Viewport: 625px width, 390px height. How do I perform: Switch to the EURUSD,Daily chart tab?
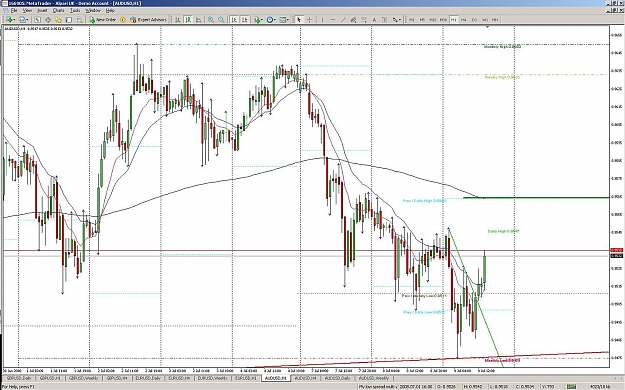pos(149,378)
